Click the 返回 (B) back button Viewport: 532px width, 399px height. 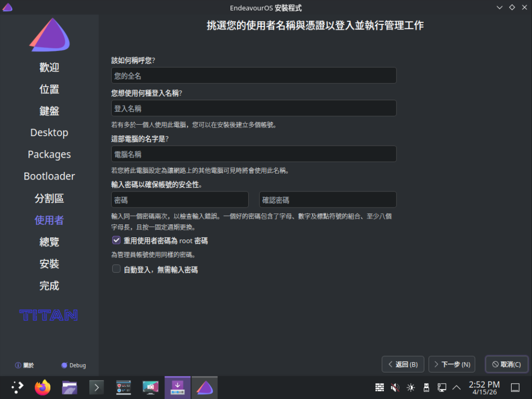point(403,364)
